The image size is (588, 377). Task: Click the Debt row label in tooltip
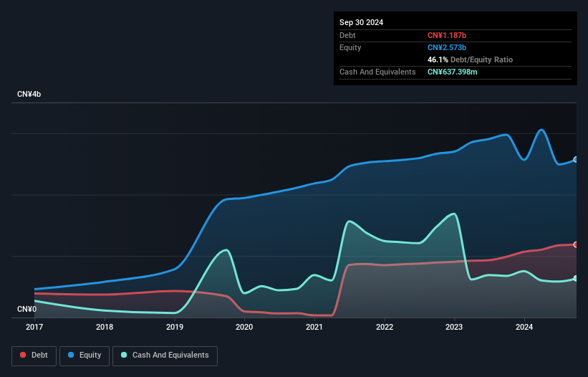[347, 35]
